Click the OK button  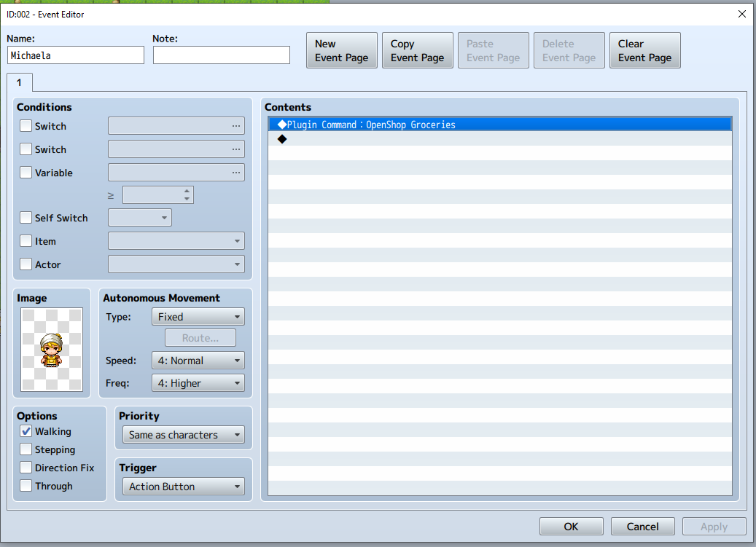(572, 527)
